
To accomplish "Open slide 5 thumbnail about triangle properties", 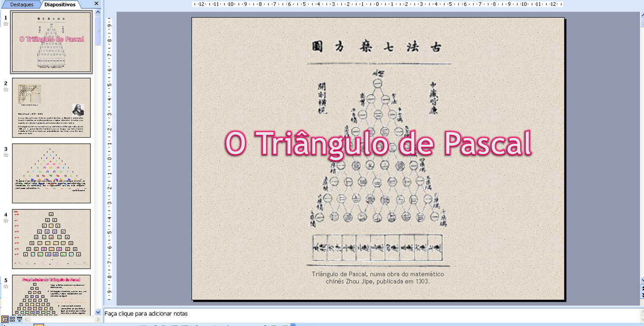I will 51,295.
